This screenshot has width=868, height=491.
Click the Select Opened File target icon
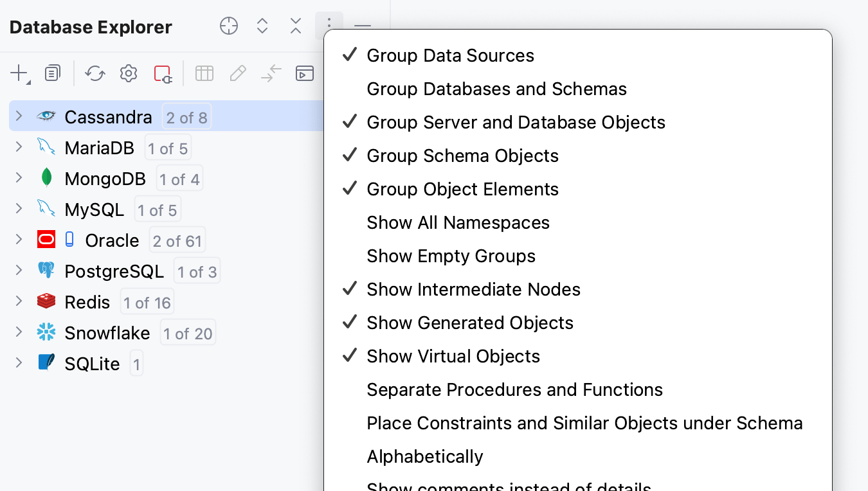click(229, 26)
